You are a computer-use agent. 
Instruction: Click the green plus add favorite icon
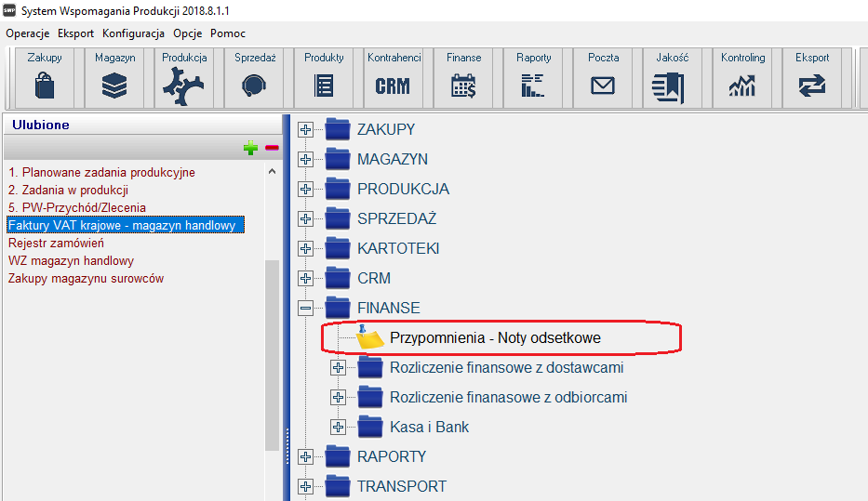[250, 148]
